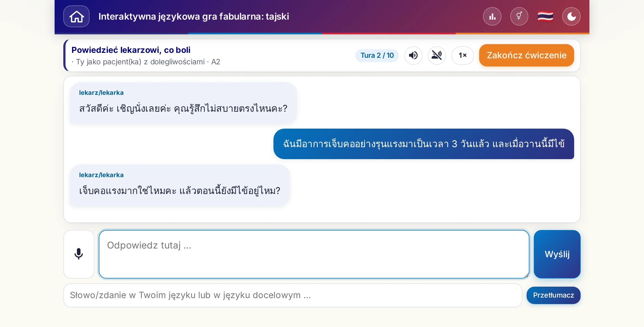Click title Powiedzieć lekarzowi, co boli
Screen dimensions: 644x327
coord(131,50)
